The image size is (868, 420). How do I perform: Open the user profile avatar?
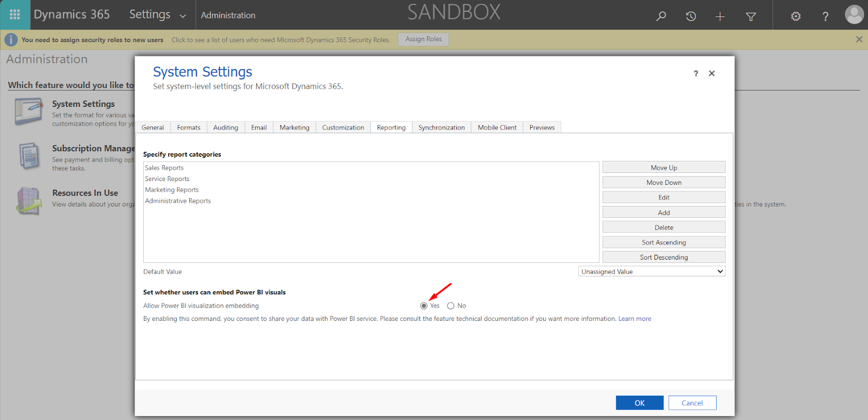coord(854,15)
